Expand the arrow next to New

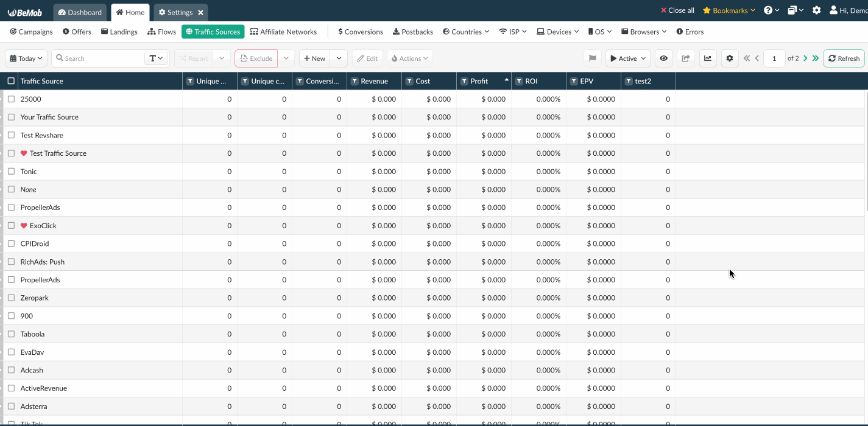[339, 58]
